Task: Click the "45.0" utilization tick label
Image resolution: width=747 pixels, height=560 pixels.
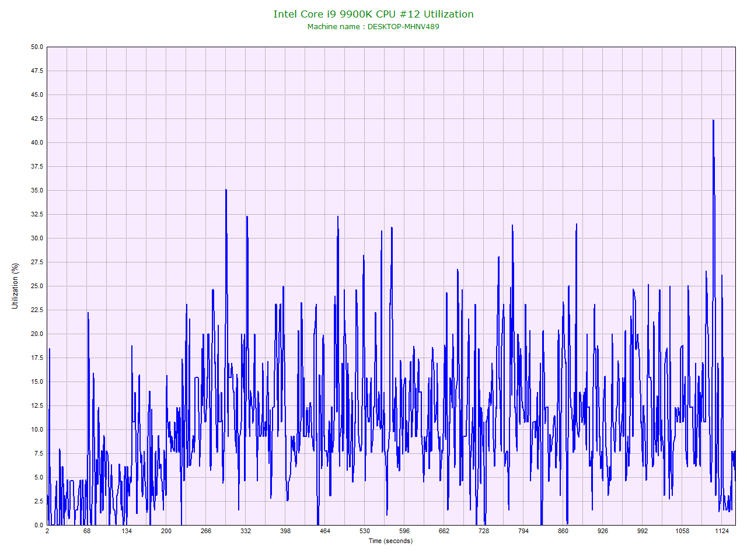Action: tap(37, 94)
